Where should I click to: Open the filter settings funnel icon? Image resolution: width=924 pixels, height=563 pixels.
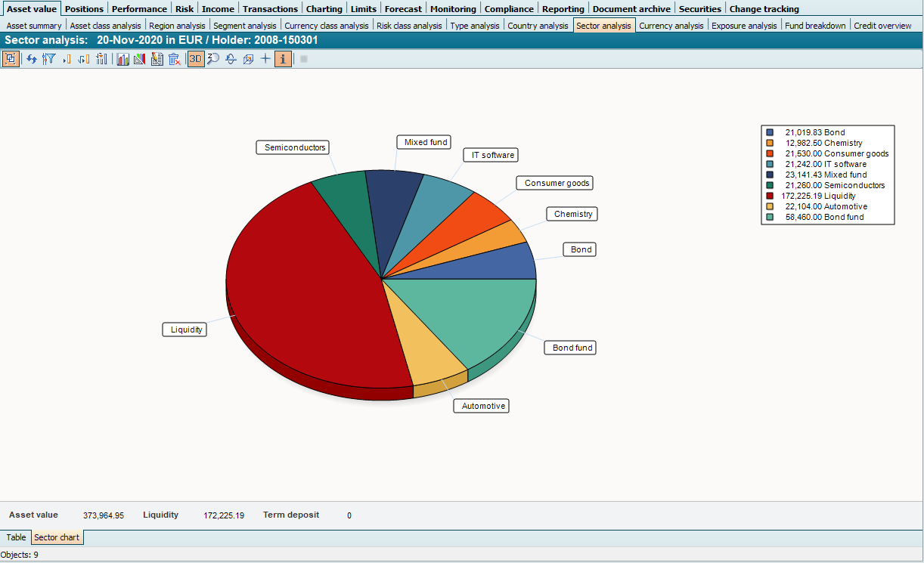pyautogui.click(x=49, y=59)
